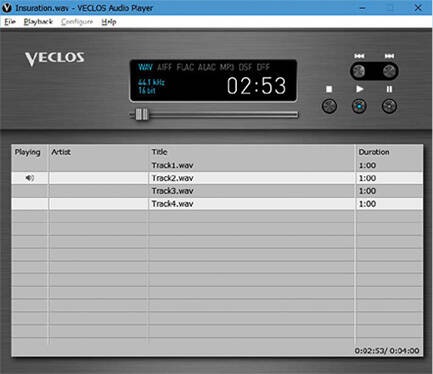Click the Title column header
Viewport: 433px width, 374px height.
(159, 152)
